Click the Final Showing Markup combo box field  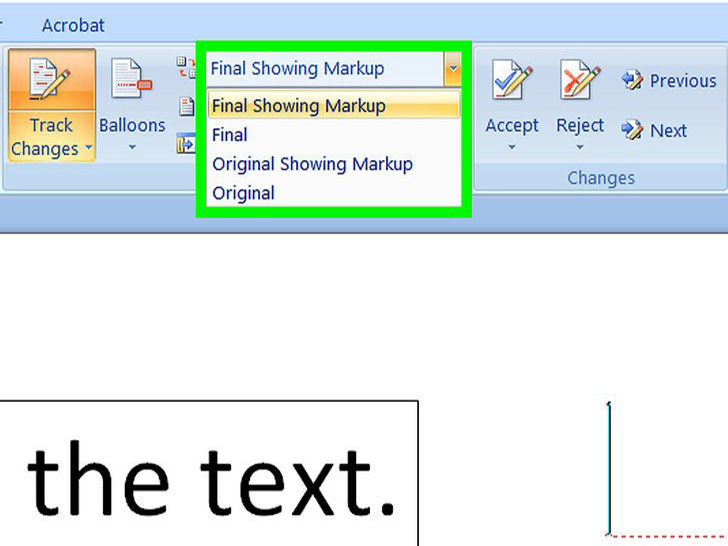[x=325, y=69]
